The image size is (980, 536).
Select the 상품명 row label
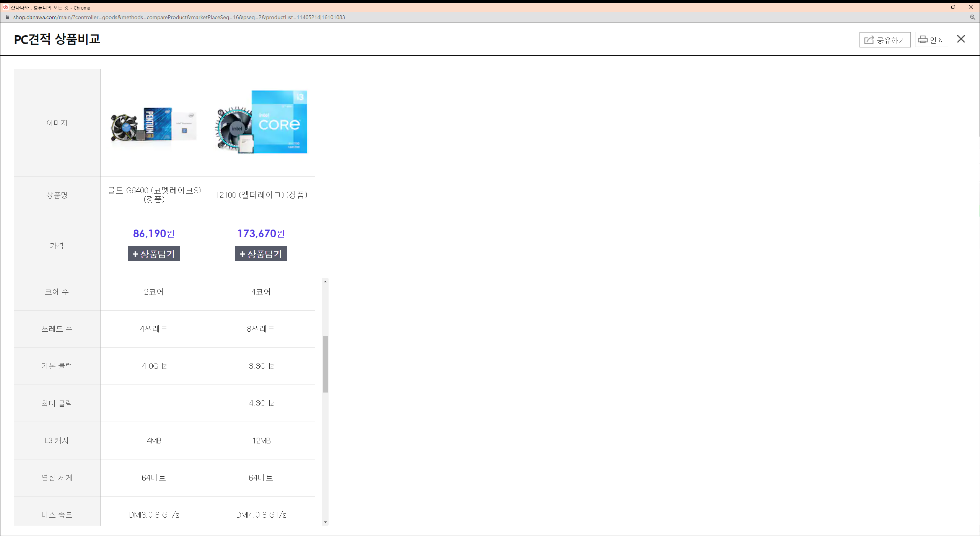pyautogui.click(x=57, y=195)
